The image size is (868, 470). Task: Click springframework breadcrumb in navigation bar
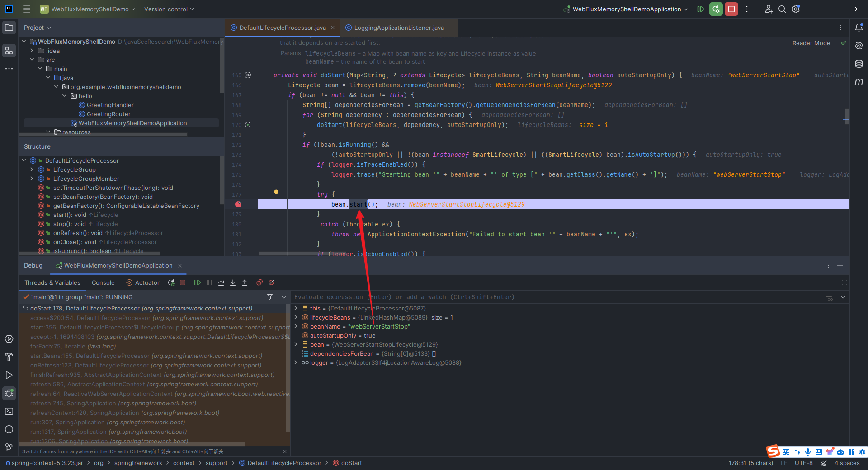138,463
